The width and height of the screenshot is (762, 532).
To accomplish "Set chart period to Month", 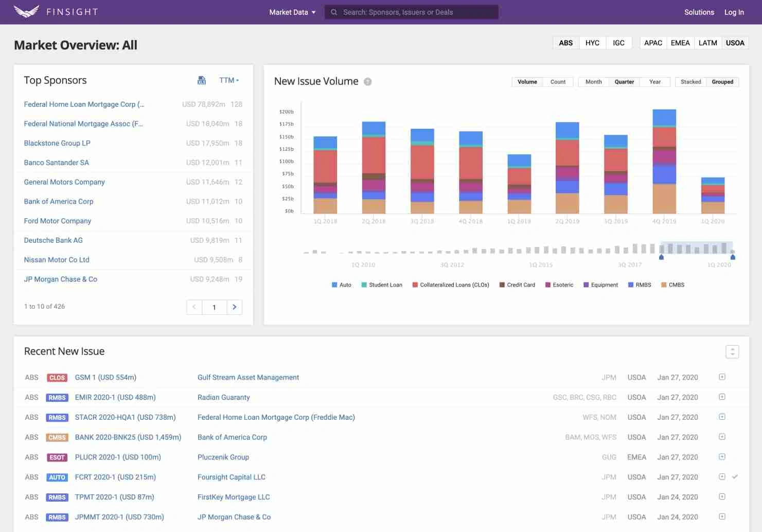I will click(x=594, y=82).
